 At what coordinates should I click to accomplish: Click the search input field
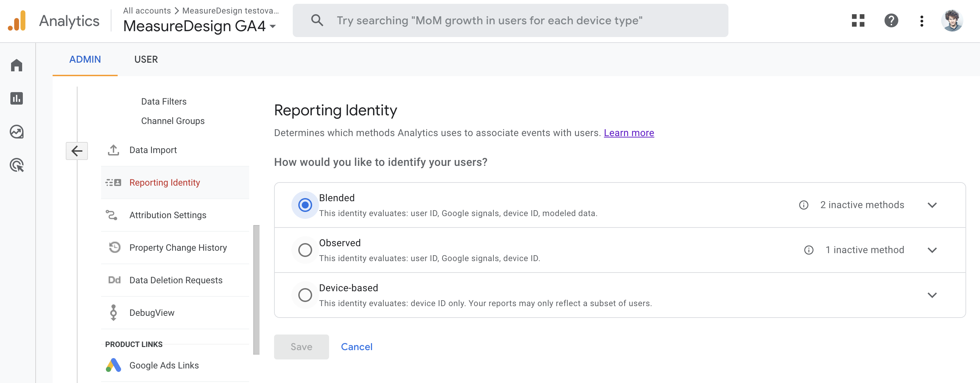(x=510, y=20)
